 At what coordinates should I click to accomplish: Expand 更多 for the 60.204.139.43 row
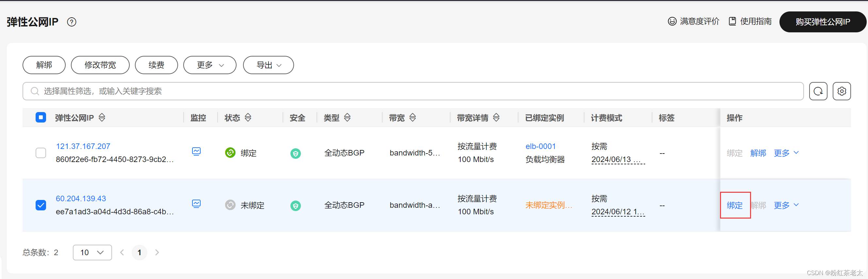[786, 205]
